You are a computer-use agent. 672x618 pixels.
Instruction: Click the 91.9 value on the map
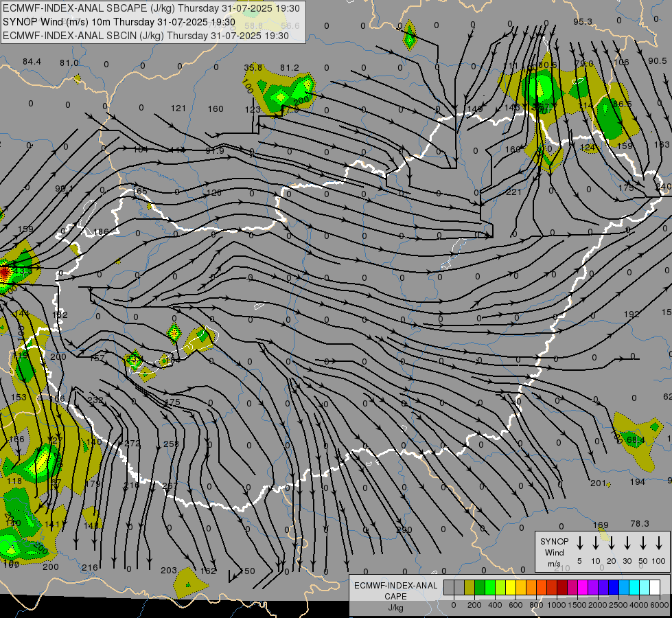click(215, 150)
